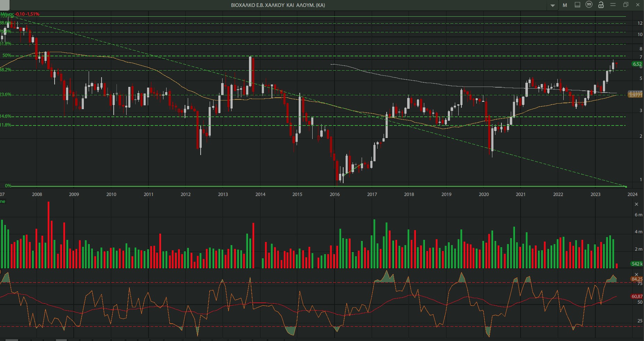Select the 50% Fibonacci level label
Screen dimensions: 644x341
coord(7,56)
